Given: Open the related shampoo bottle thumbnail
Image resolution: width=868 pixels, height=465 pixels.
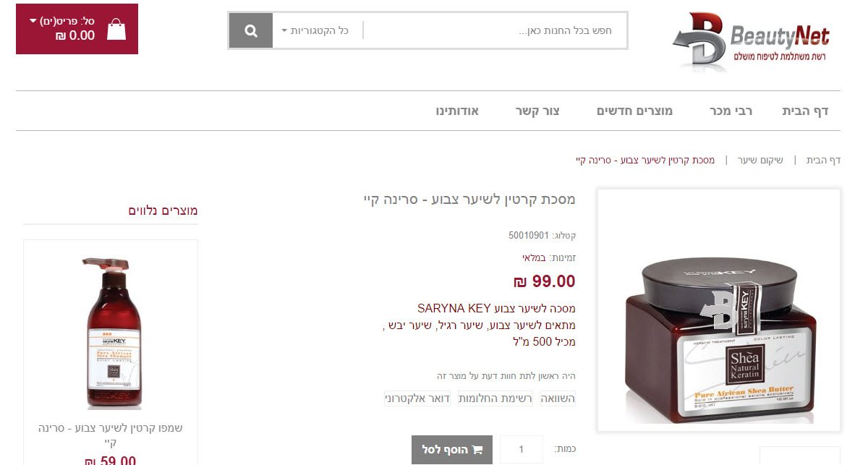Looking at the screenshot, I should point(111,333).
